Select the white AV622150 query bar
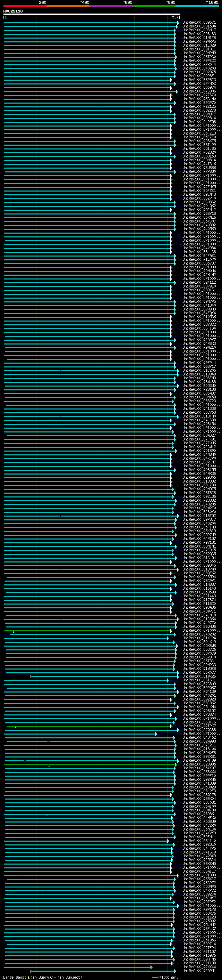This screenshot has height=980, width=222. point(92,14)
